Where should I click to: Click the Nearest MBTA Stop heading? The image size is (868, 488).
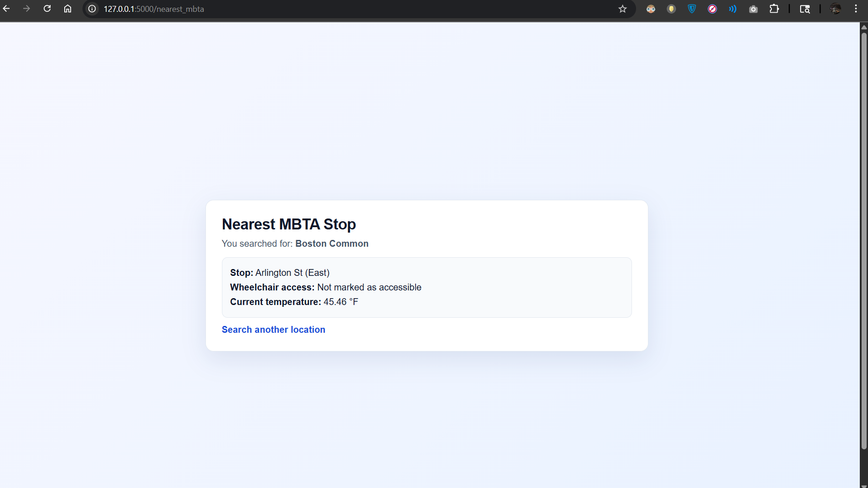pyautogui.click(x=289, y=224)
